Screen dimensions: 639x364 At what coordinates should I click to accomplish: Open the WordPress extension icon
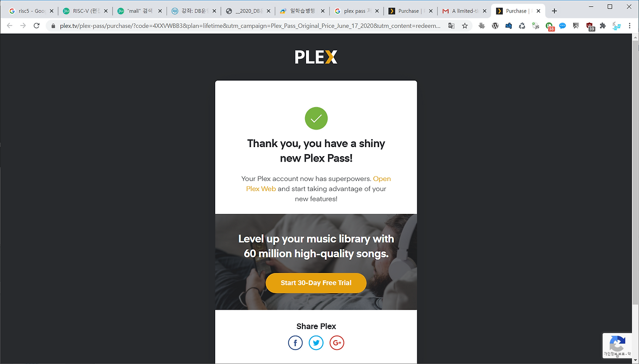coord(495,25)
